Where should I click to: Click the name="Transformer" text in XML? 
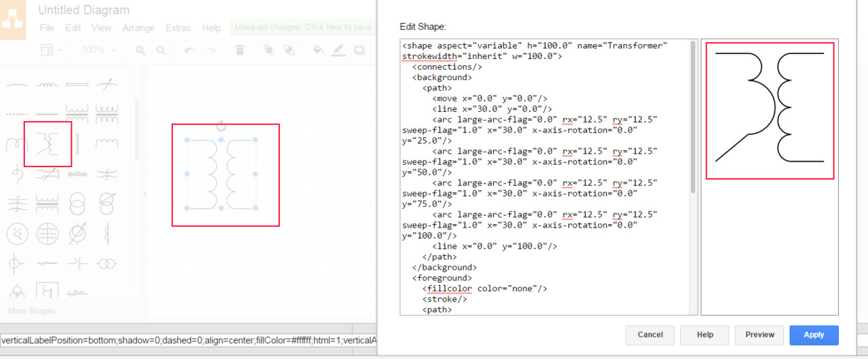[623, 45]
